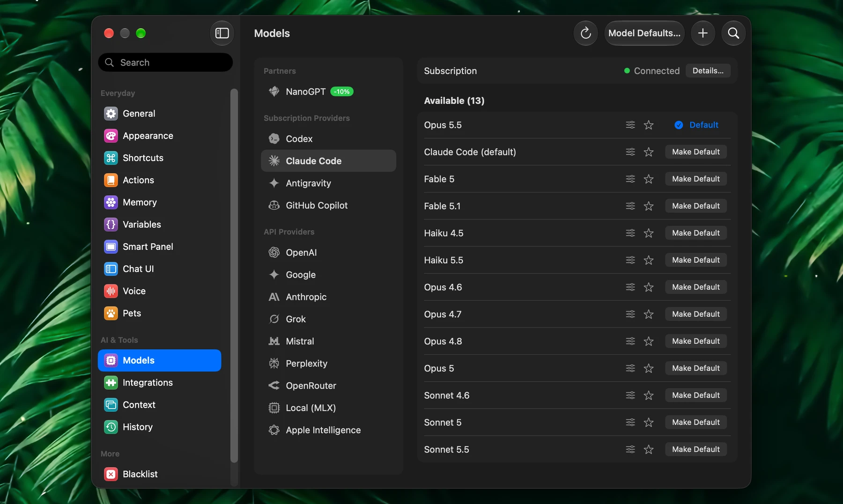This screenshot has width=843, height=504.
Task: Open Perplexity API provider
Action: (x=328, y=364)
